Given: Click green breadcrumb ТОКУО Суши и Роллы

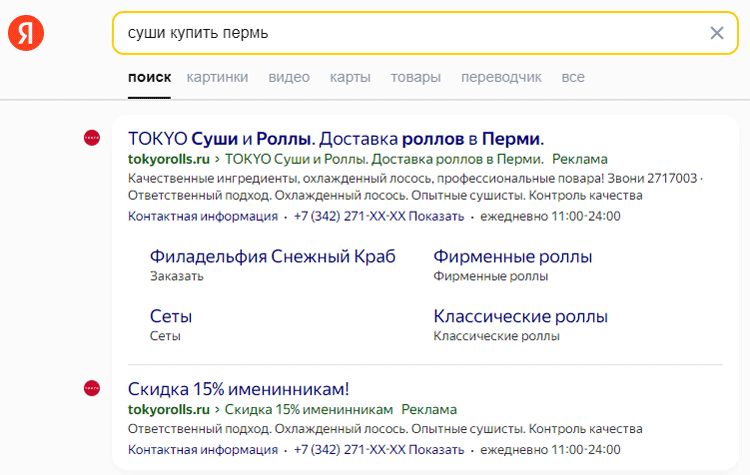Looking at the screenshot, I should (384, 159).
